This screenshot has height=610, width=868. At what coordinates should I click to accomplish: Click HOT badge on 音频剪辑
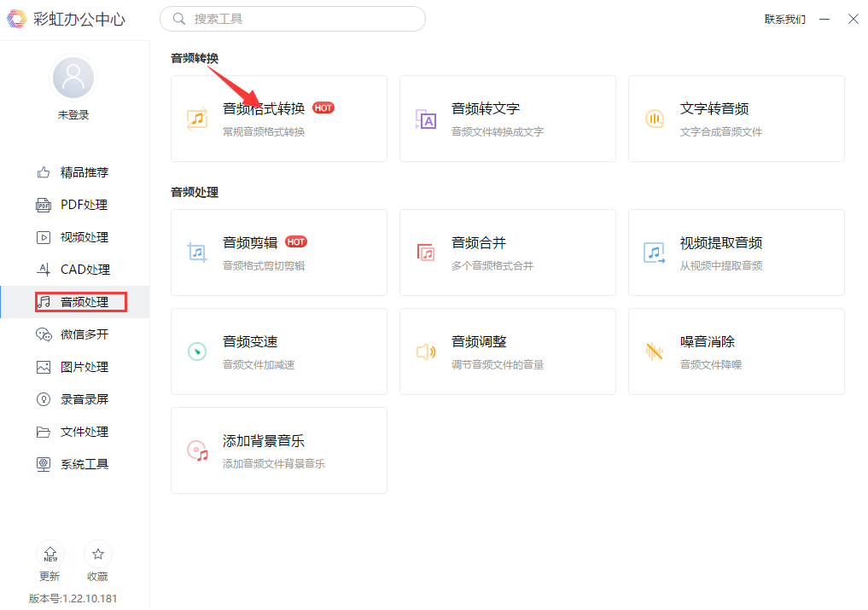(296, 242)
